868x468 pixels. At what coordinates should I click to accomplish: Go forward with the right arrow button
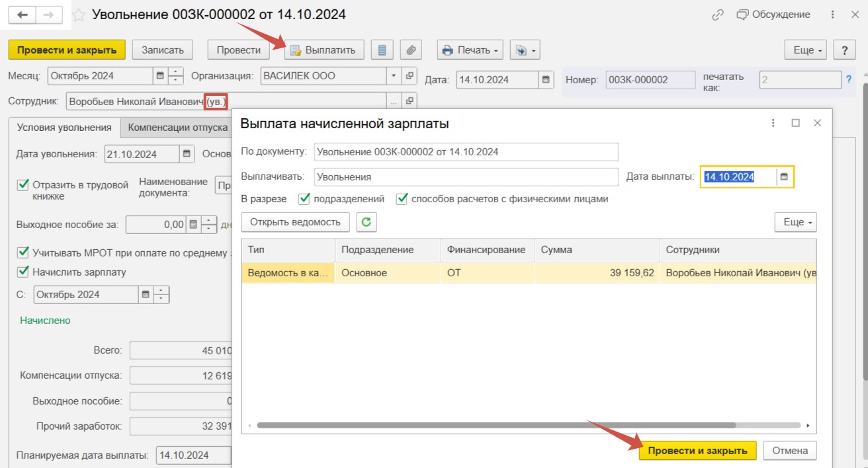pyautogui.click(x=48, y=15)
